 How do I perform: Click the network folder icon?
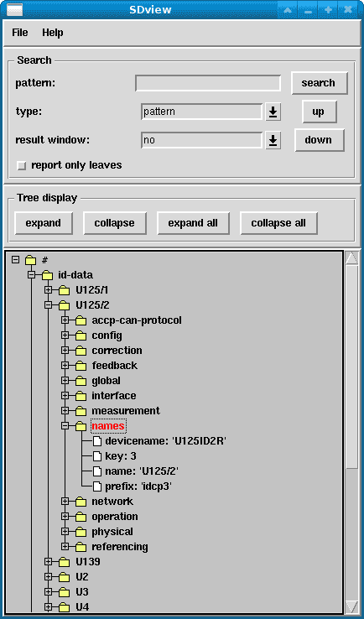click(x=81, y=502)
